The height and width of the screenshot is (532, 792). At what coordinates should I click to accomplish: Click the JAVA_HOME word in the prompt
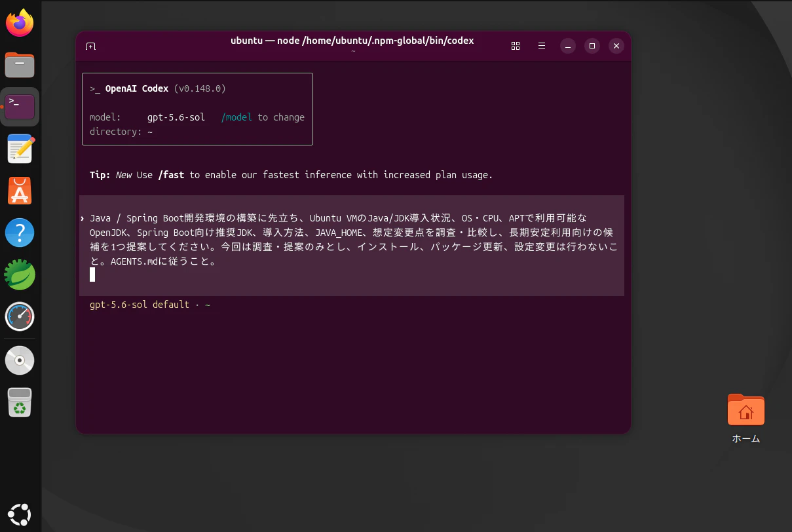pyautogui.click(x=339, y=233)
